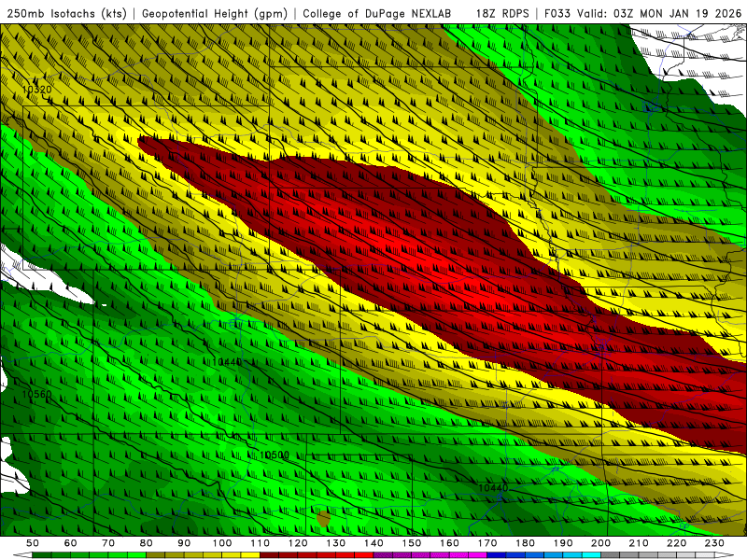This screenshot has width=747, height=560.
Task: Click the '80' label on the color scale
Action: (147, 543)
